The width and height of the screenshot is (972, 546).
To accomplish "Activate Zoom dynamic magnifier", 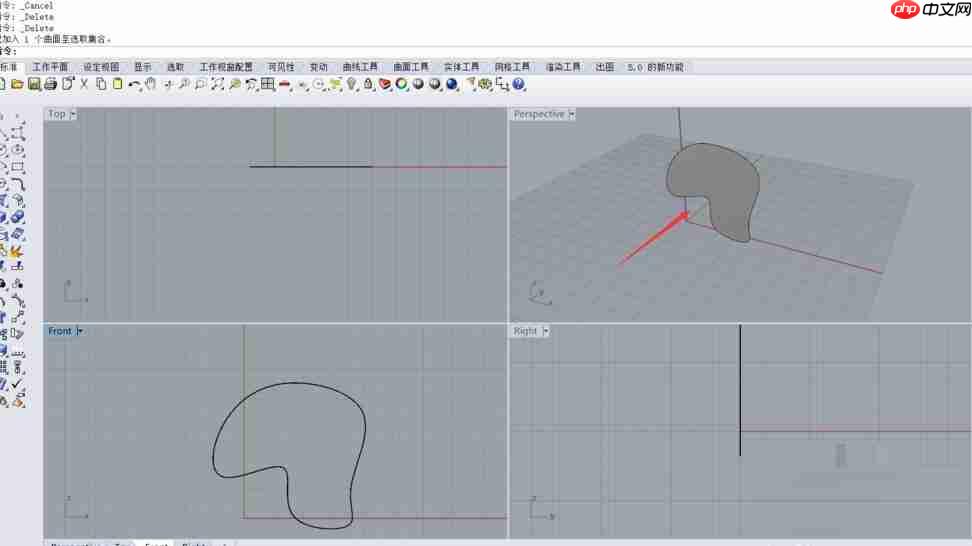I will point(184,84).
